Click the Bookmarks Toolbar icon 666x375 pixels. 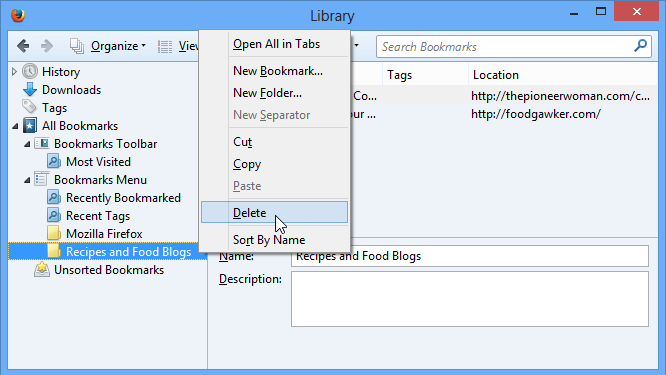click(x=42, y=143)
